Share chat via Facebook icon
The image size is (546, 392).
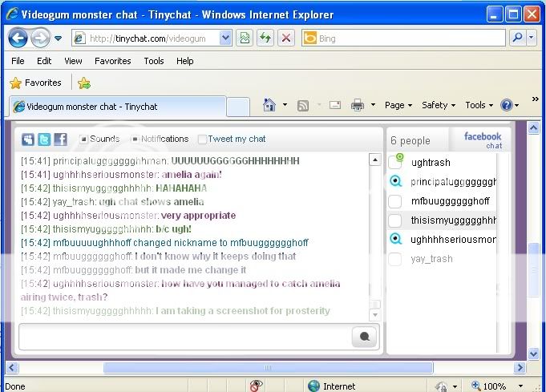(60, 139)
